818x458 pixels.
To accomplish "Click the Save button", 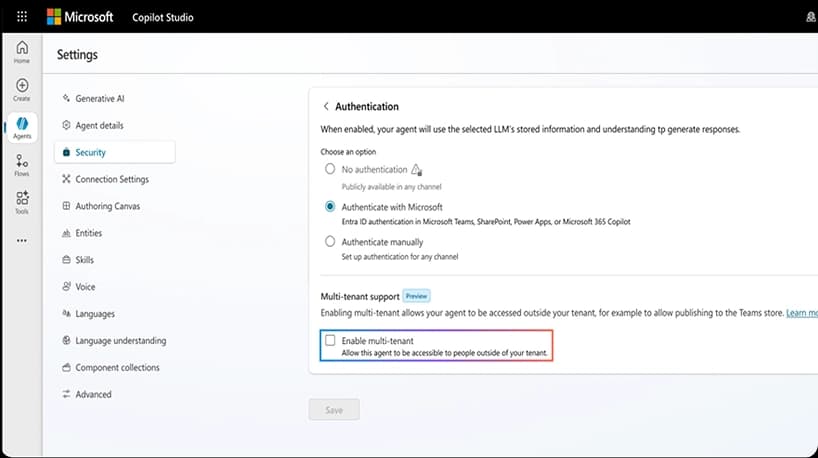I will [334, 410].
